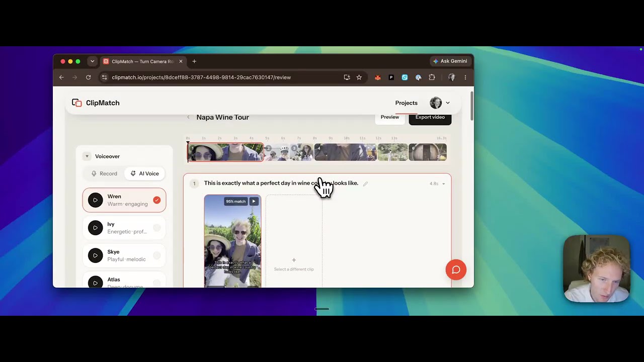Collapse the Voiceover panel
This screenshot has width=644, height=362.
[x=87, y=156]
